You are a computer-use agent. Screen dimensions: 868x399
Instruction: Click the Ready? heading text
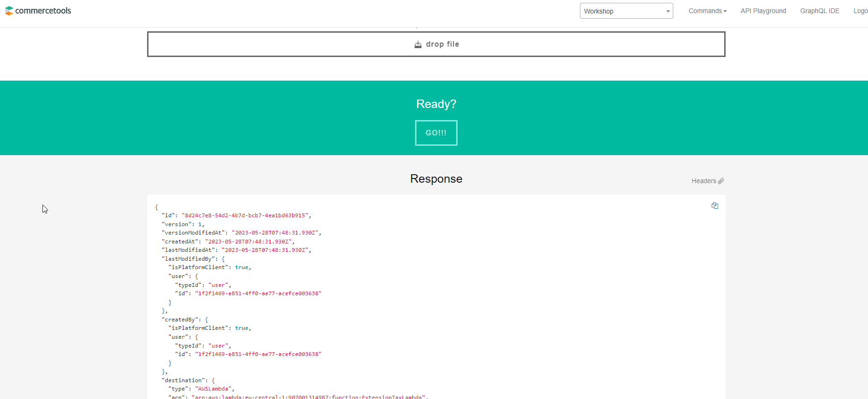tap(436, 104)
